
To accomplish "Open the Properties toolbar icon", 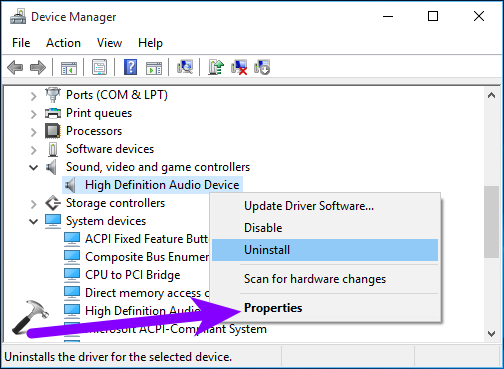I will pyautogui.click(x=99, y=68).
